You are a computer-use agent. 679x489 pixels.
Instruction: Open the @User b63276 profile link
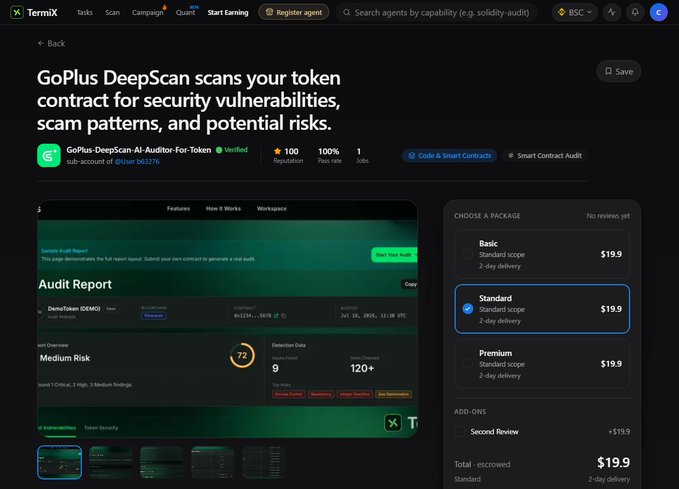137,162
